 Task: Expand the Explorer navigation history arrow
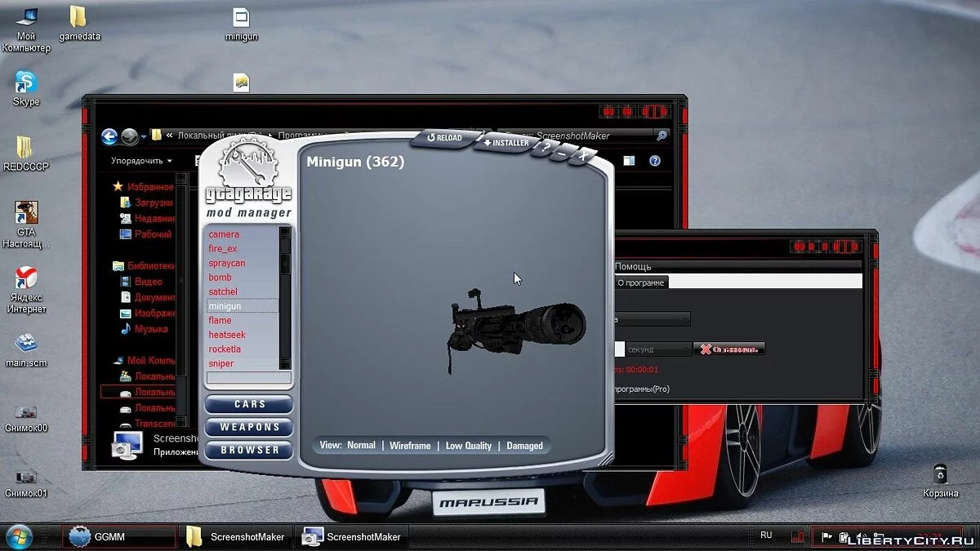tap(144, 136)
